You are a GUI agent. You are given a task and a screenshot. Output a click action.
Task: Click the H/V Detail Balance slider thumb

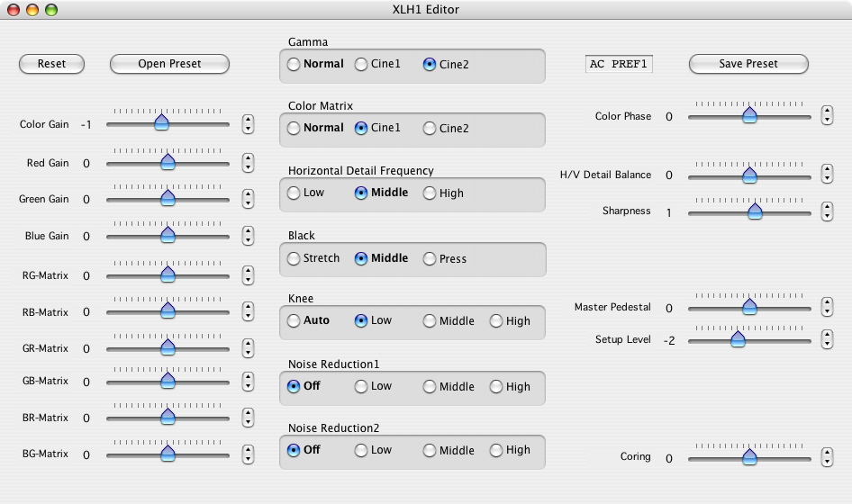(750, 175)
